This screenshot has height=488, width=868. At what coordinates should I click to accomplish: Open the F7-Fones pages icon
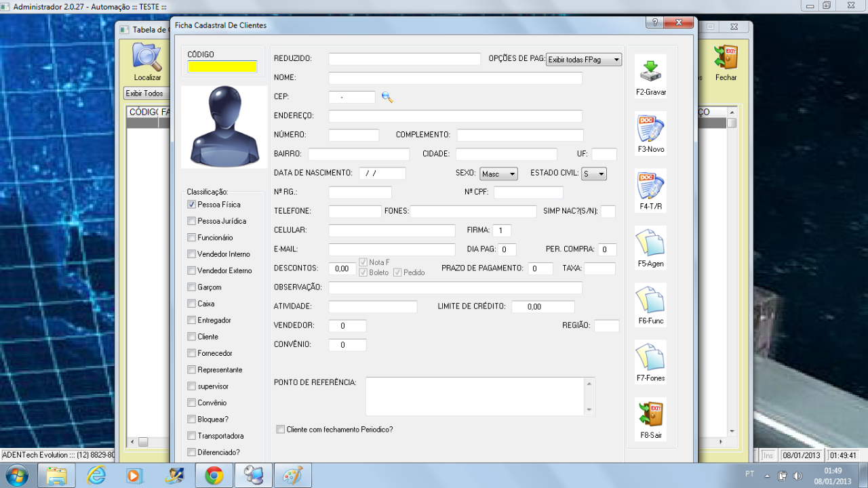[x=650, y=357]
